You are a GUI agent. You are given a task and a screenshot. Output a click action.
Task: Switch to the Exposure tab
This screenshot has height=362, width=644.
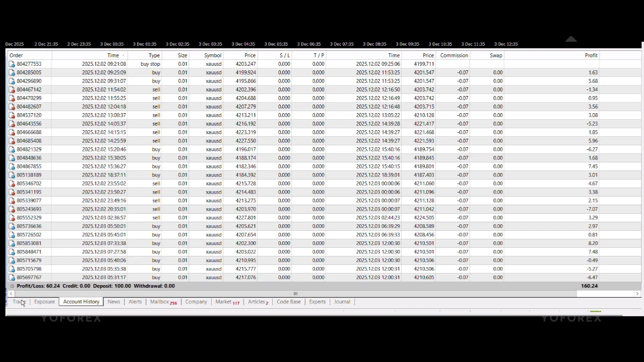[x=44, y=302]
